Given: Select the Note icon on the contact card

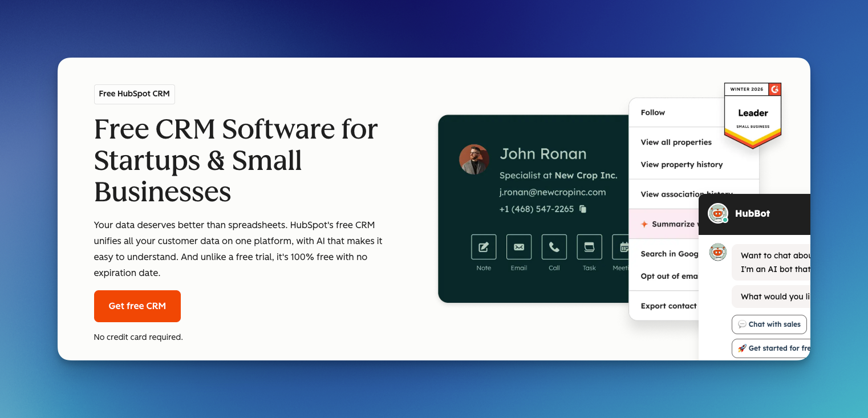Looking at the screenshot, I should [x=483, y=246].
